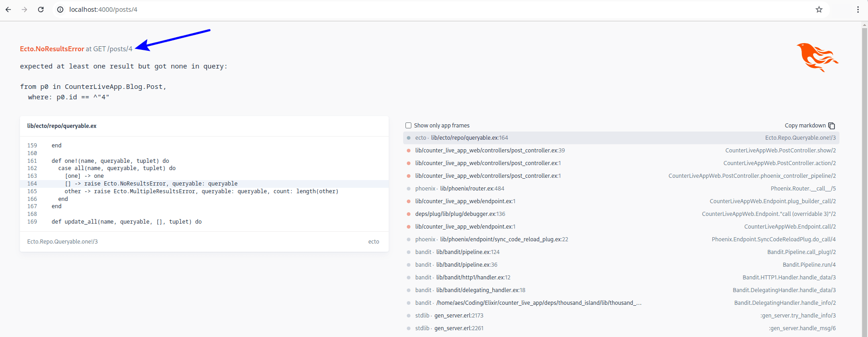Click the Show only app frames label
This screenshot has height=337, width=868.
pyautogui.click(x=442, y=126)
